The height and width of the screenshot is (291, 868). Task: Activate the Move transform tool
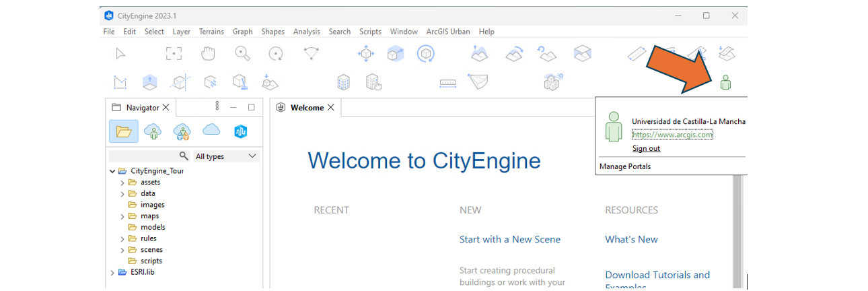(365, 53)
